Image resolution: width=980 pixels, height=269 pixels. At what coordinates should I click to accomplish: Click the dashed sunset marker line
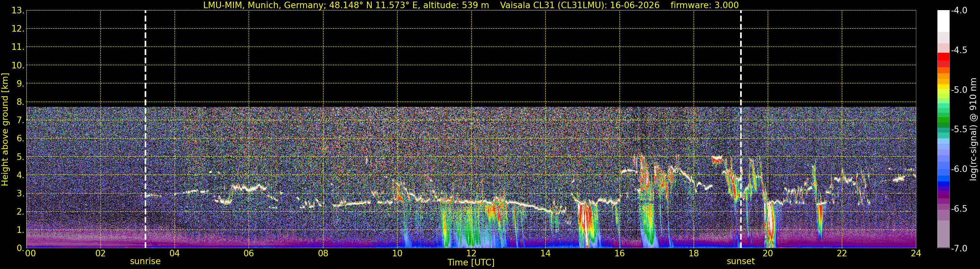pyautogui.click(x=741, y=129)
